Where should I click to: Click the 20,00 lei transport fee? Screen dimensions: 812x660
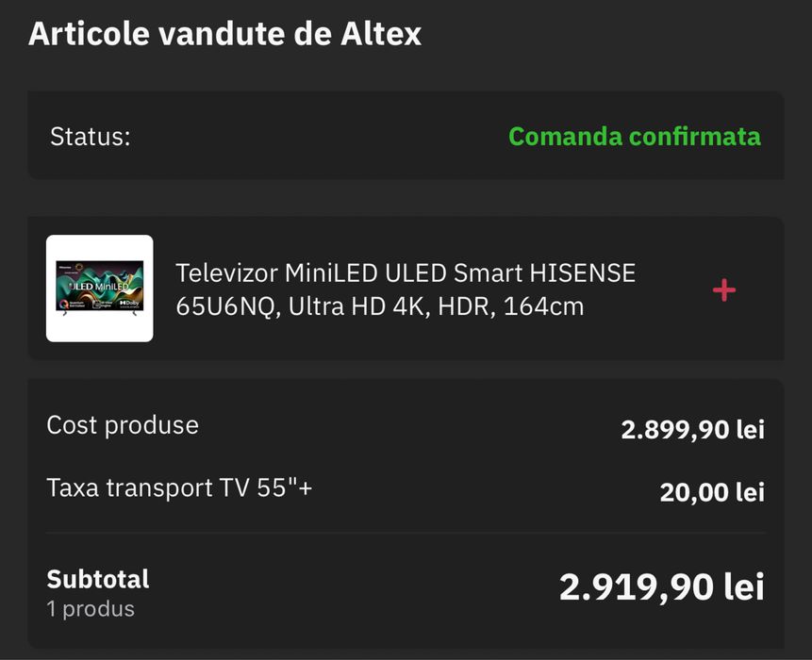711,492
